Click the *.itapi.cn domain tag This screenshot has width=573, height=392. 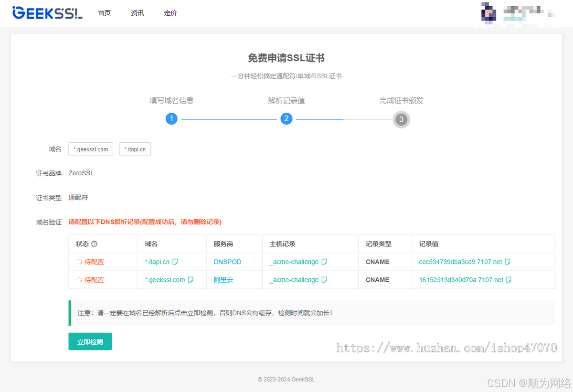tap(135, 149)
